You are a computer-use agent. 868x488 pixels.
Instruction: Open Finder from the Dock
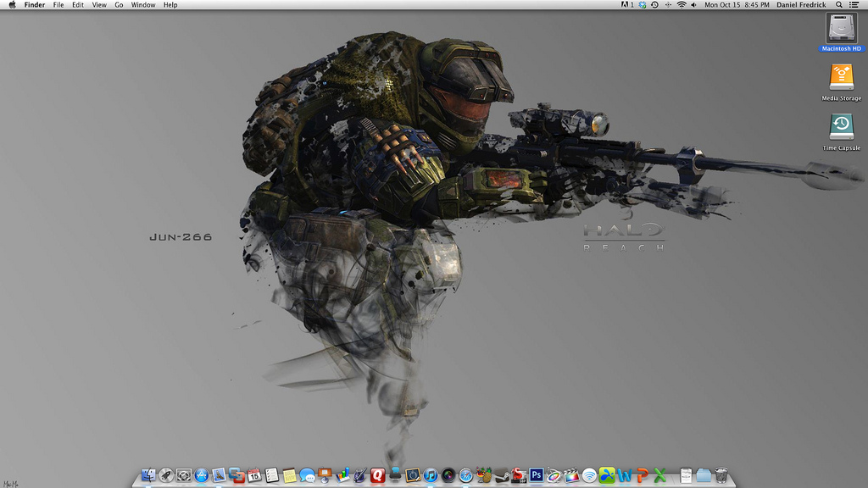[148, 474]
